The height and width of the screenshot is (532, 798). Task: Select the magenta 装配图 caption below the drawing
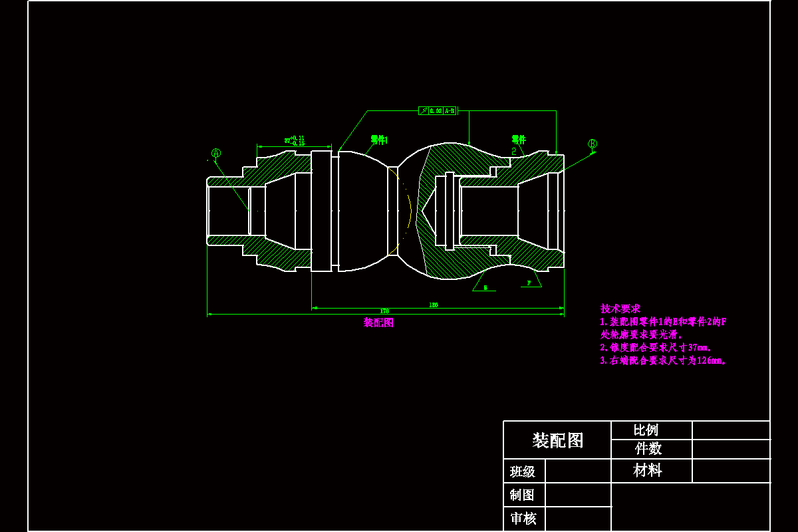coord(379,323)
